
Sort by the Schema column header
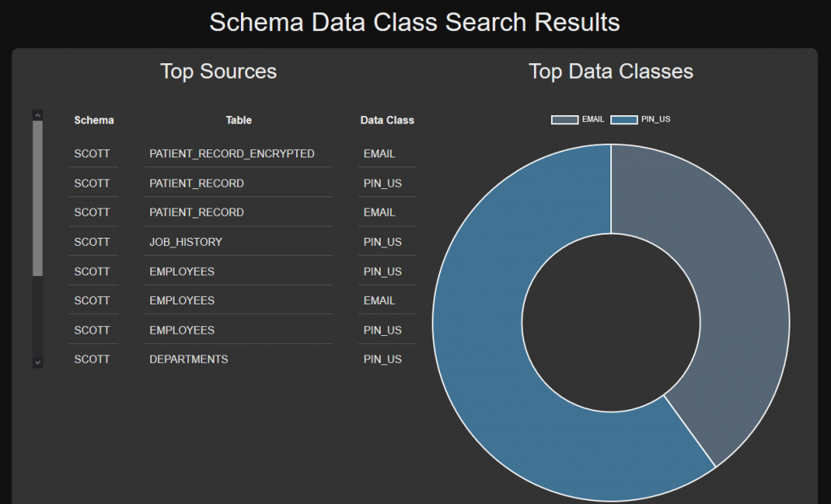[x=94, y=120]
